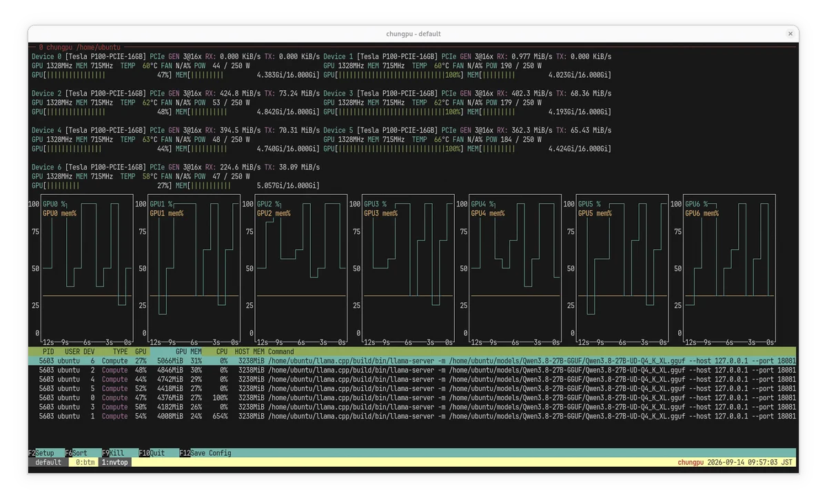
Task: Click Device 6 GPU utilization bar at 27%
Action: pos(102,186)
